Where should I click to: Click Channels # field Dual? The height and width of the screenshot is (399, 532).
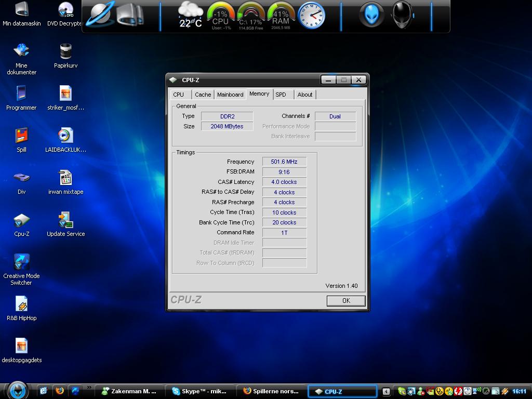click(335, 116)
